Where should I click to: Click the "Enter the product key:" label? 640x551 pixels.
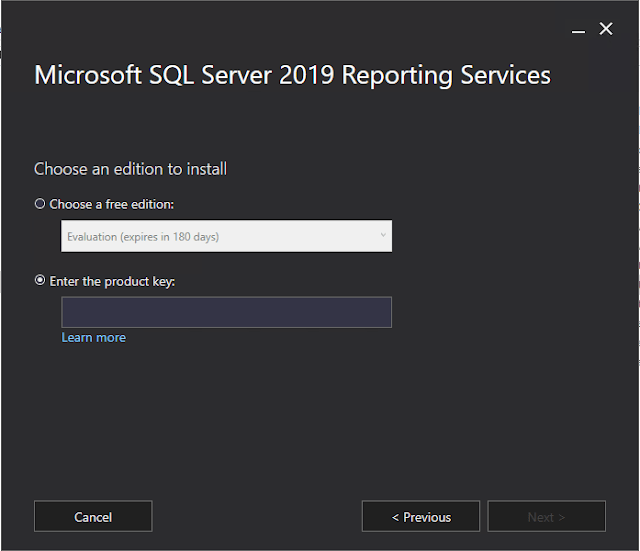click(x=112, y=282)
